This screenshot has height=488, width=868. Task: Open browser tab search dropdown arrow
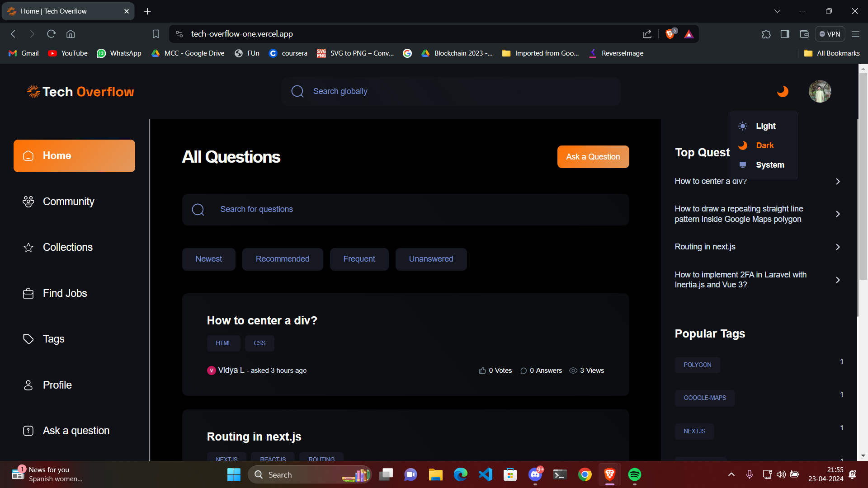(777, 11)
